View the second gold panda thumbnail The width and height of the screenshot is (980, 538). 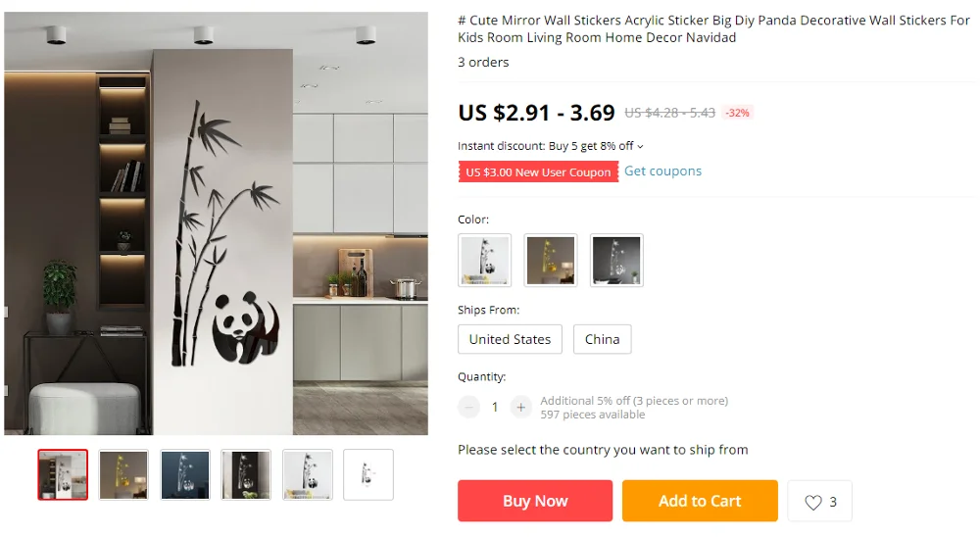[123, 475]
